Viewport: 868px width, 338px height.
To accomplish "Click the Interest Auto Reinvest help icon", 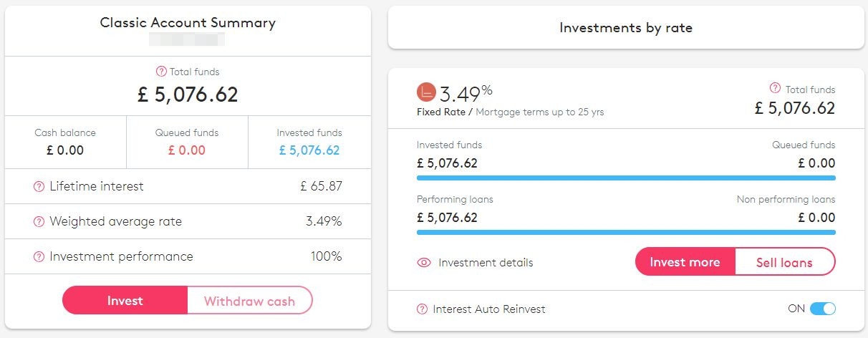I will pyautogui.click(x=423, y=309).
